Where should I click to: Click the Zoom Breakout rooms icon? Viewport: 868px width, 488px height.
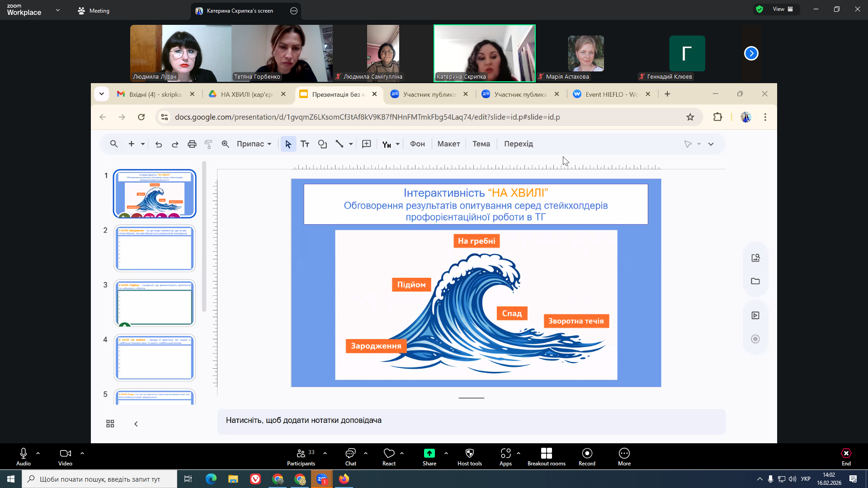pyautogui.click(x=546, y=453)
